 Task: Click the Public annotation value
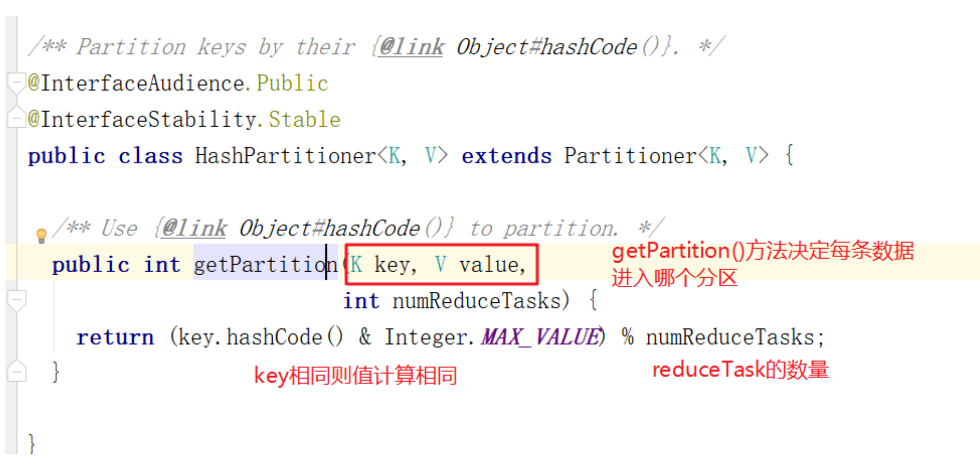293,83
